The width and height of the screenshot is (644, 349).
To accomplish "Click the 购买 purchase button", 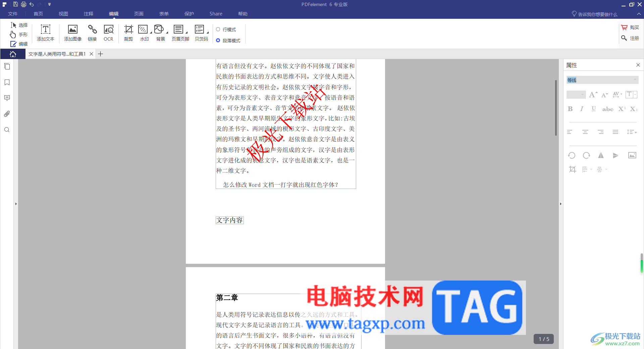I will 630,28.
